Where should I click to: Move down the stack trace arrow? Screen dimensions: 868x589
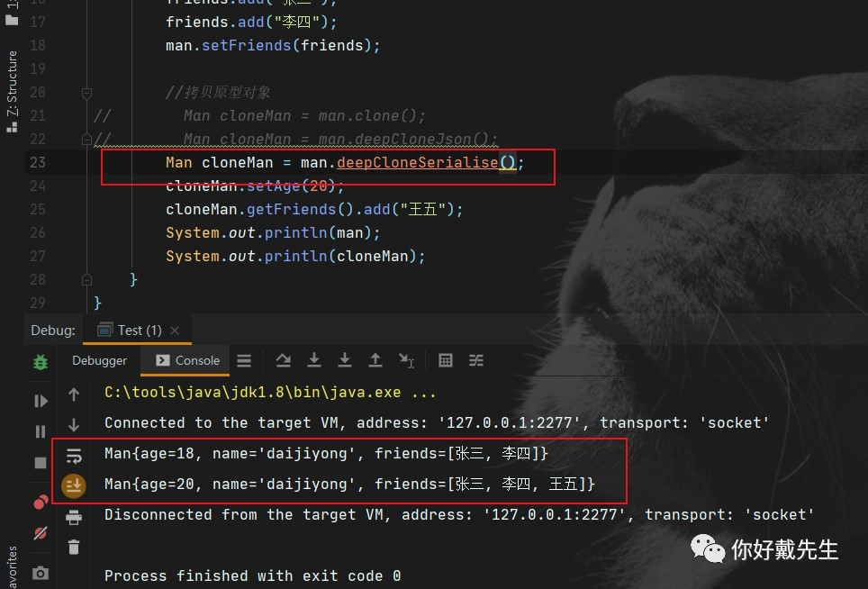tap(74, 424)
